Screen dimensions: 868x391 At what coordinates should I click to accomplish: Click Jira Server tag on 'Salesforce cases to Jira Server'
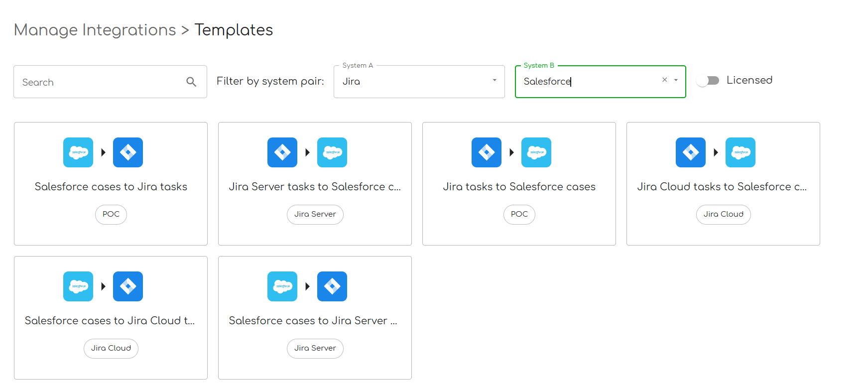315,349
